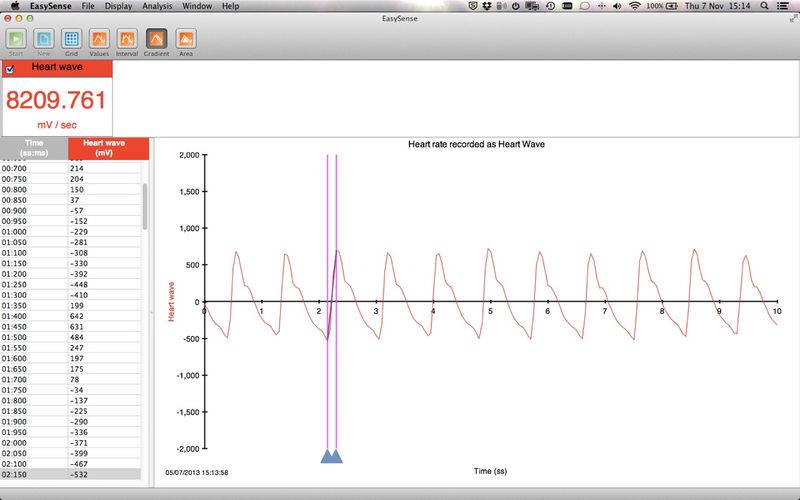Select the Interval analysis tool

(127, 40)
